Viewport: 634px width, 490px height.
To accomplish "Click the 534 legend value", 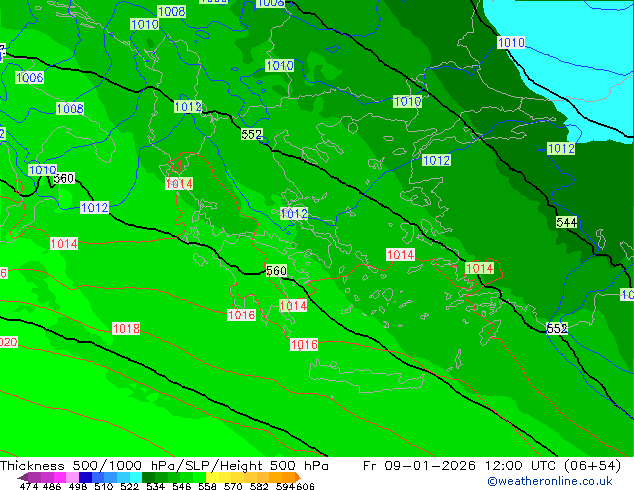I will click(x=155, y=486).
